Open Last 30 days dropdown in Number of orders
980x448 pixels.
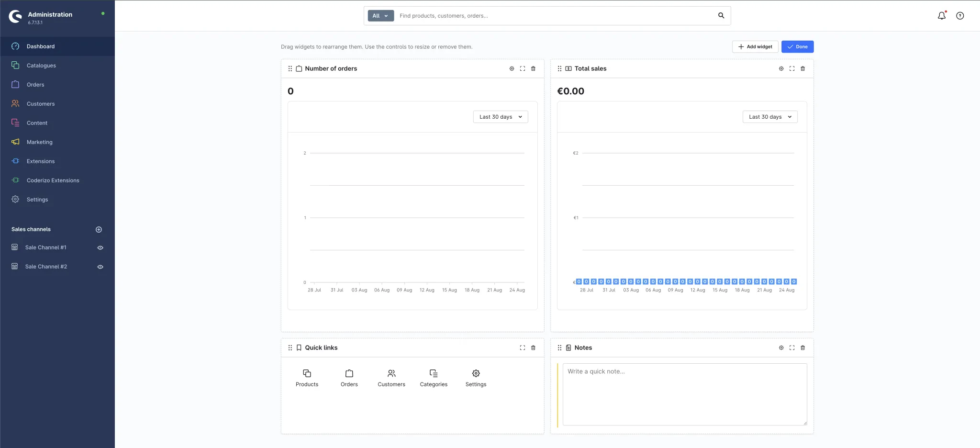point(501,117)
